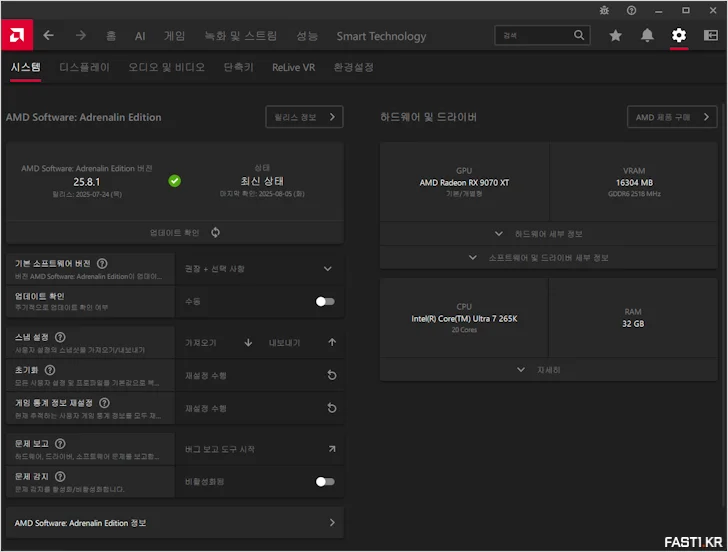The image size is (728, 552).
Task: Open help icon for 문제 보고
Action: [x=60, y=444]
